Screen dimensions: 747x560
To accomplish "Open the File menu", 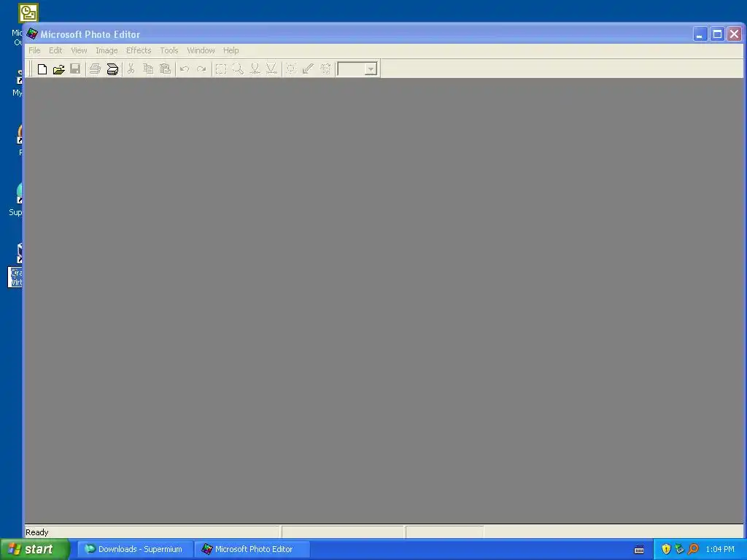I will pyautogui.click(x=34, y=50).
